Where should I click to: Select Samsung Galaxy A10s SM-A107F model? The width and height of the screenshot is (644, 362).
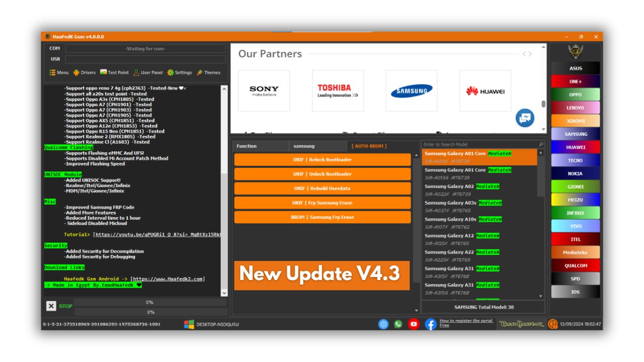[x=479, y=223]
